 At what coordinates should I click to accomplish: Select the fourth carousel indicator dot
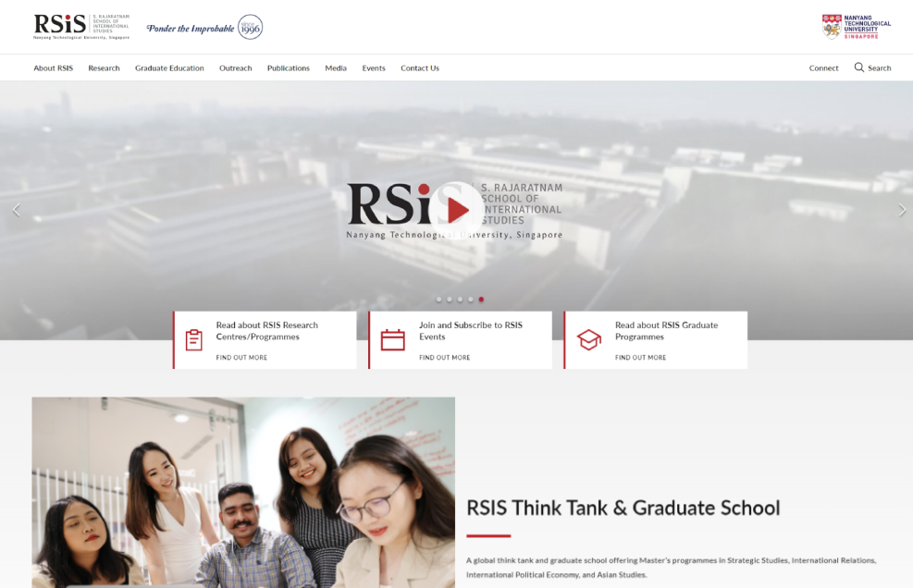point(471,300)
